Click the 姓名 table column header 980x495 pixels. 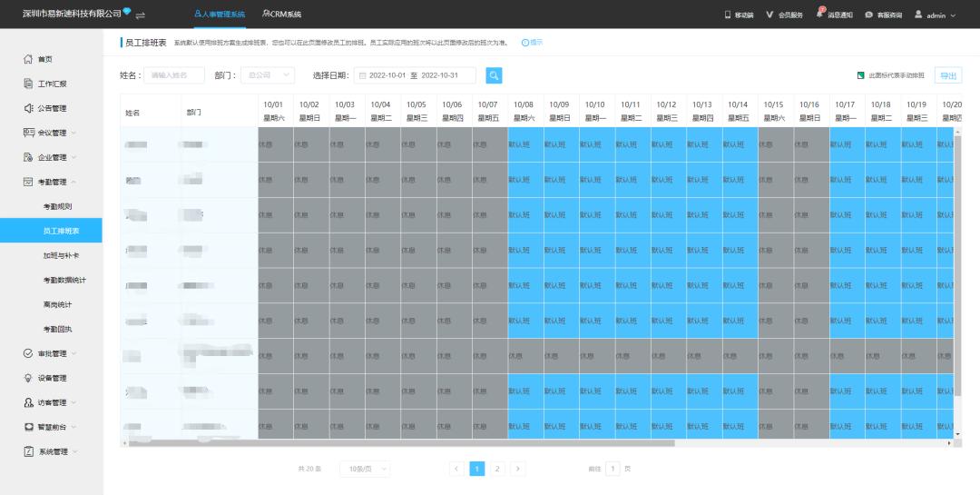coord(151,113)
